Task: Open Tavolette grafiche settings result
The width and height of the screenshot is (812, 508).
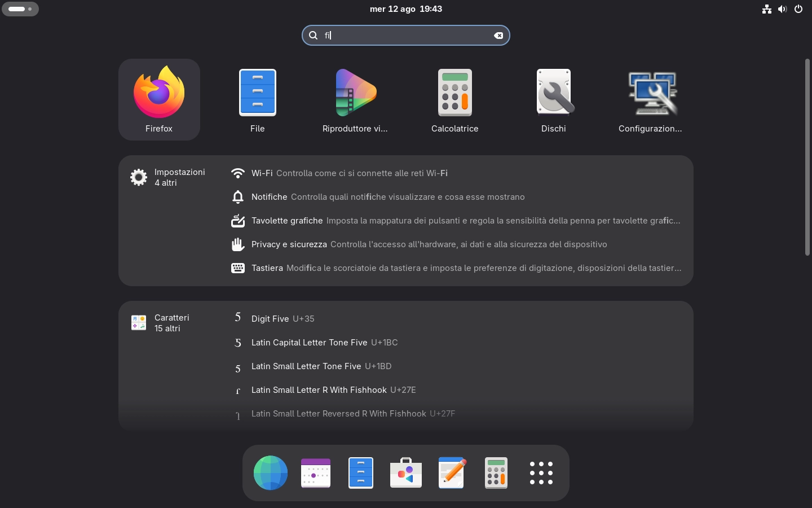Action: (x=456, y=221)
